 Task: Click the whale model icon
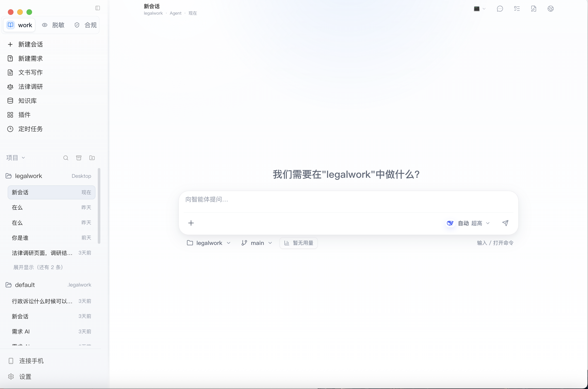(x=450, y=223)
